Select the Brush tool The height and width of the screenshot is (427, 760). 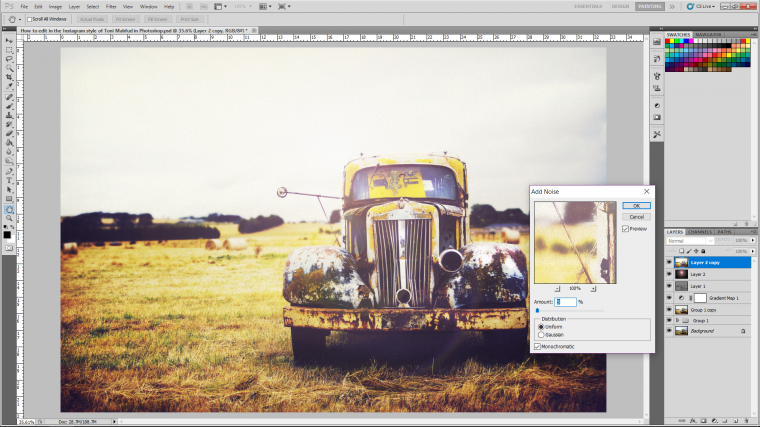(x=9, y=106)
